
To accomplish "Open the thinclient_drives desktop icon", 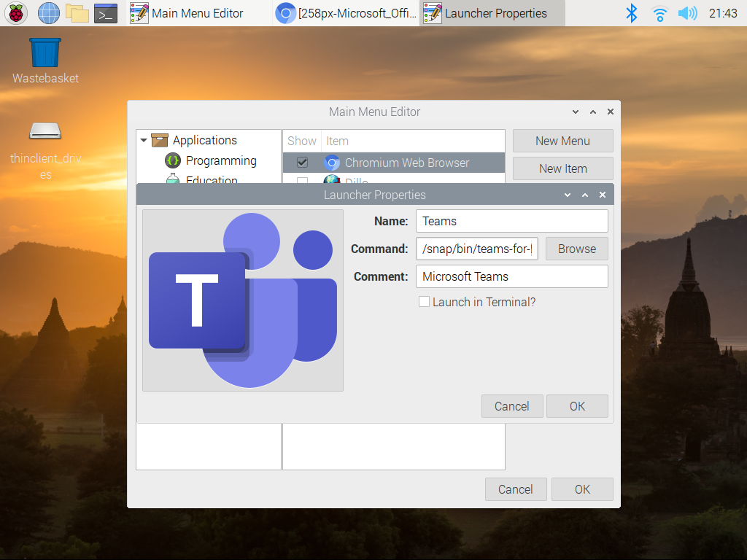I will (x=45, y=150).
